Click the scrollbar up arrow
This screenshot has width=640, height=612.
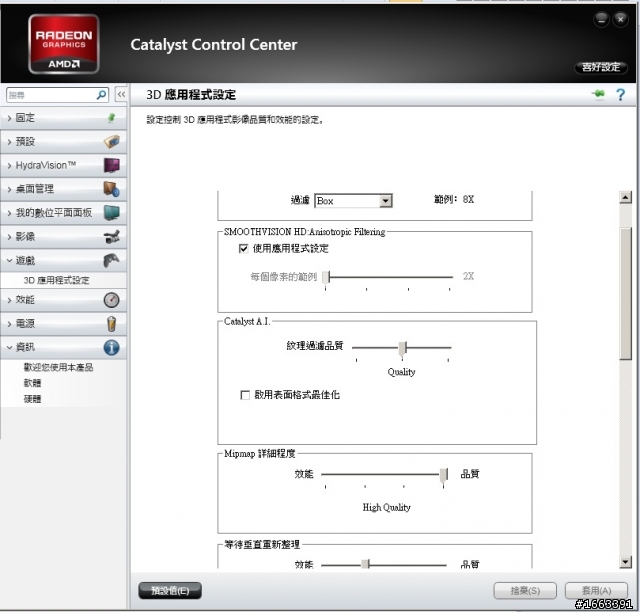pyautogui.click(x=625, y=198)
